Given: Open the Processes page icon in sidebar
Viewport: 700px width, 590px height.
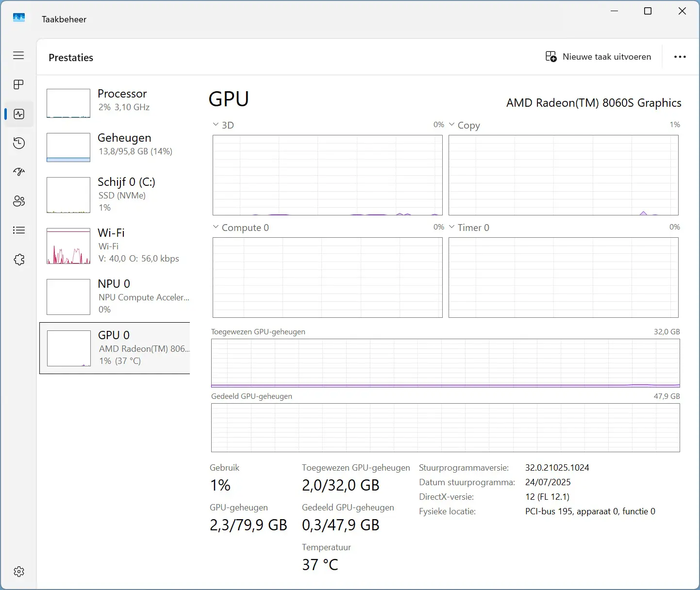Looking at the screenshot, I should pos(18,84).
